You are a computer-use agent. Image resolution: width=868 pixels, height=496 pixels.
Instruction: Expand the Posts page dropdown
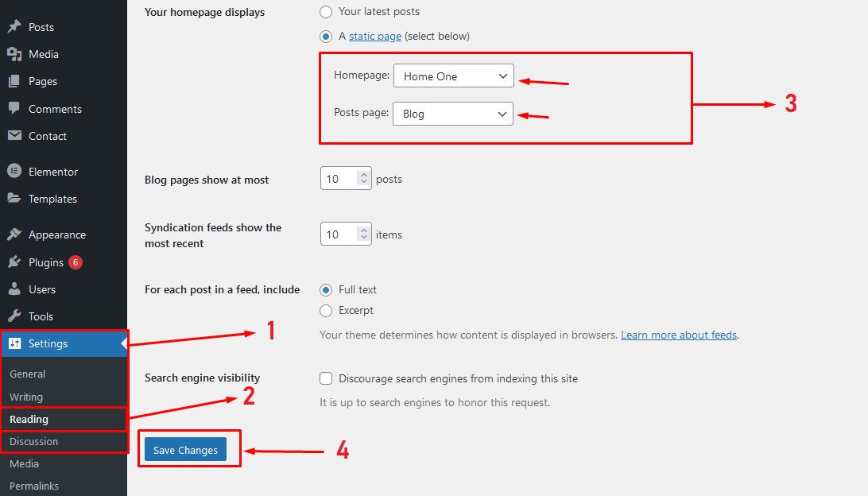pyautogui.click(x=453, y=114)
